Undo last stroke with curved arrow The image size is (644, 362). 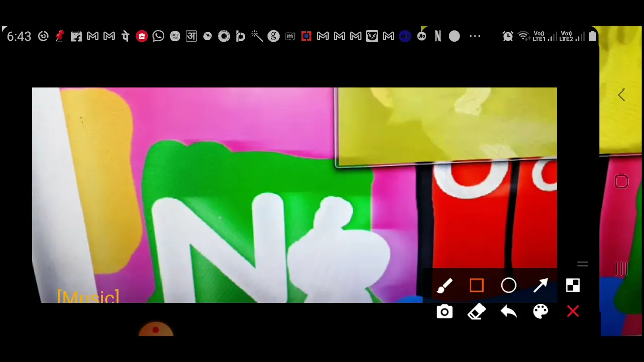509,312
